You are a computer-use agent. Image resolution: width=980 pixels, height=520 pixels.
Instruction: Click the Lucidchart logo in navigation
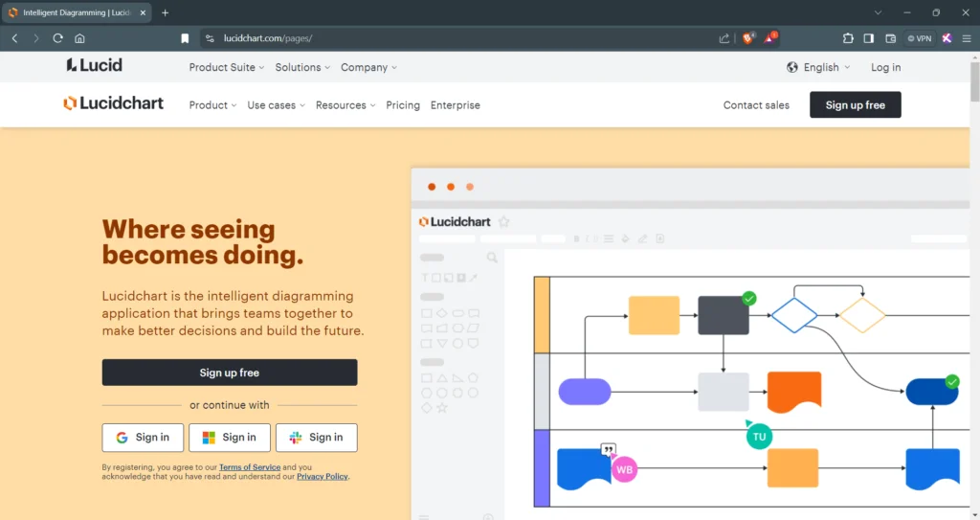click(x=113, y=103)
